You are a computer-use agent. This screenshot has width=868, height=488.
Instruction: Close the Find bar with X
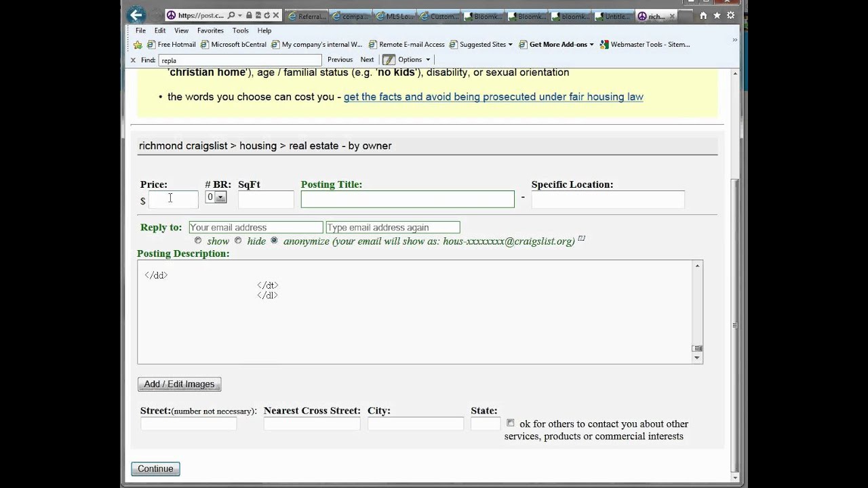point(133,60)
